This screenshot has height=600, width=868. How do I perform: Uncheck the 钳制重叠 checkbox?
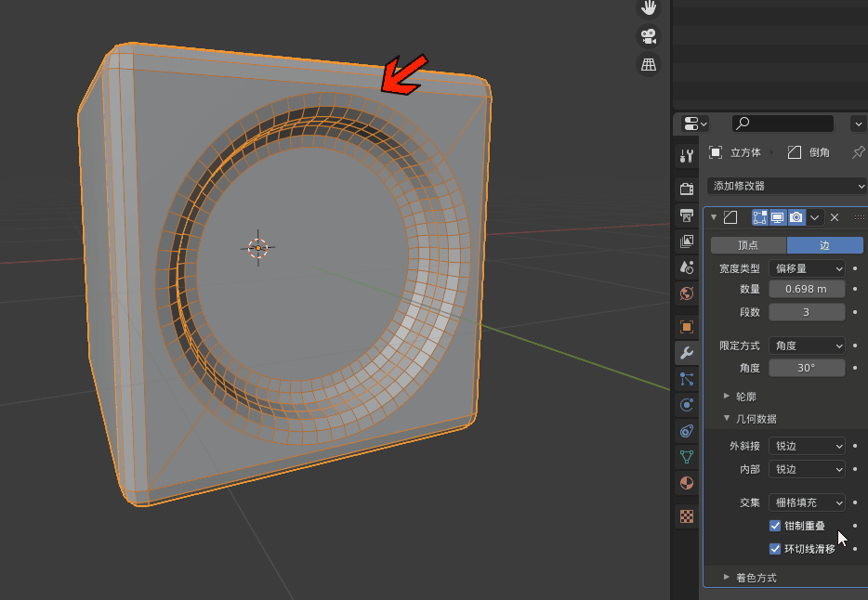(775, 526)
